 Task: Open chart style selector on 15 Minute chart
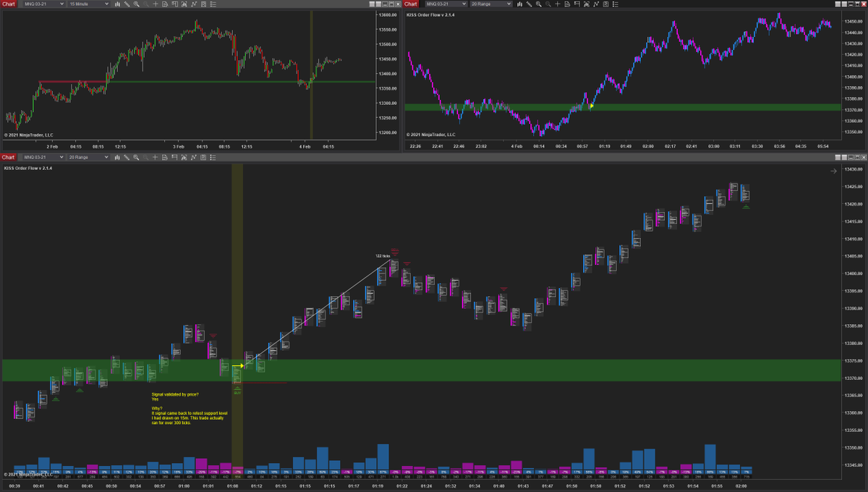click(117, 4)
